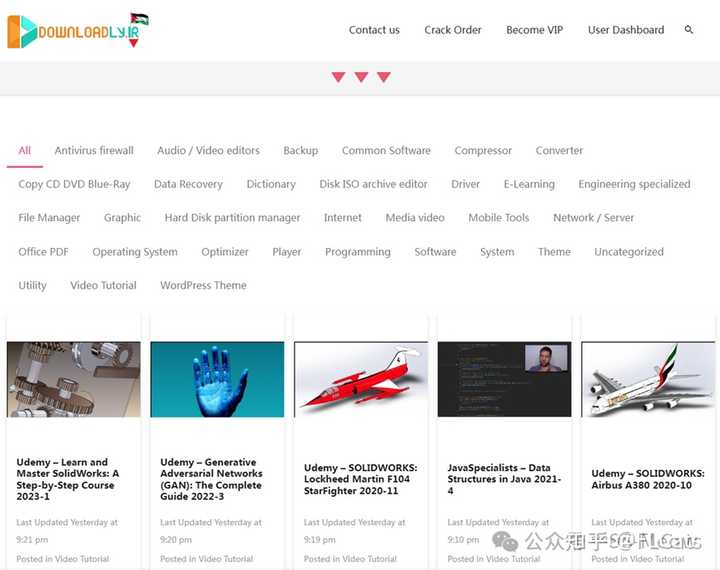
Task: Show Uncategorized posts
Action: [x=628, y=252]
